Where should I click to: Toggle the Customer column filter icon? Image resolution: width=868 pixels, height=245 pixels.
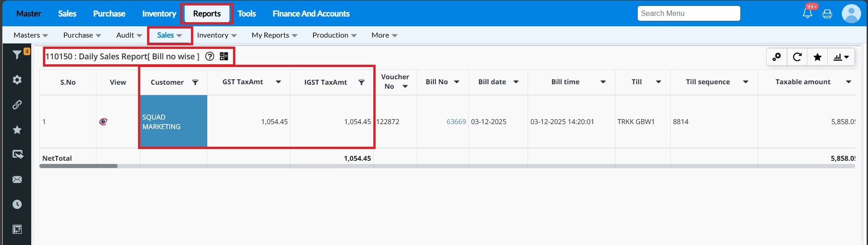point(195,82)
